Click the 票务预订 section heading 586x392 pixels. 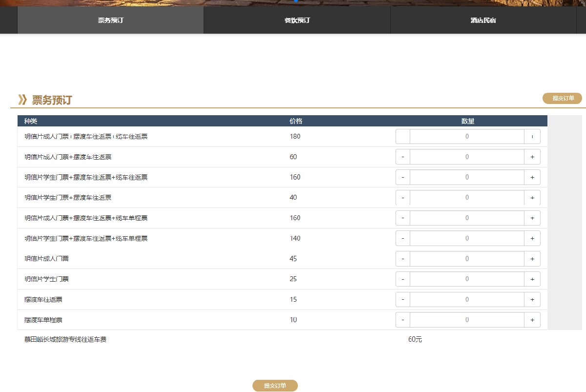coord(52,100)
